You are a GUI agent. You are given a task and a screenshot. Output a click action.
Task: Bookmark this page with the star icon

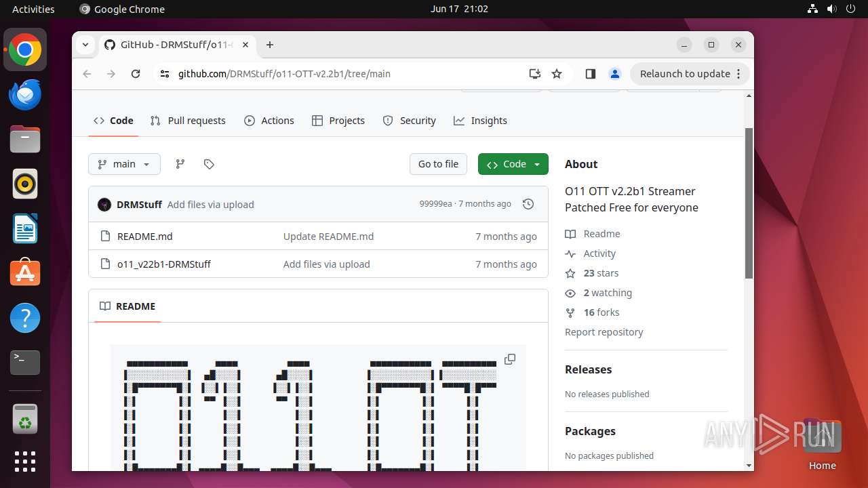(x=557, y=74)
